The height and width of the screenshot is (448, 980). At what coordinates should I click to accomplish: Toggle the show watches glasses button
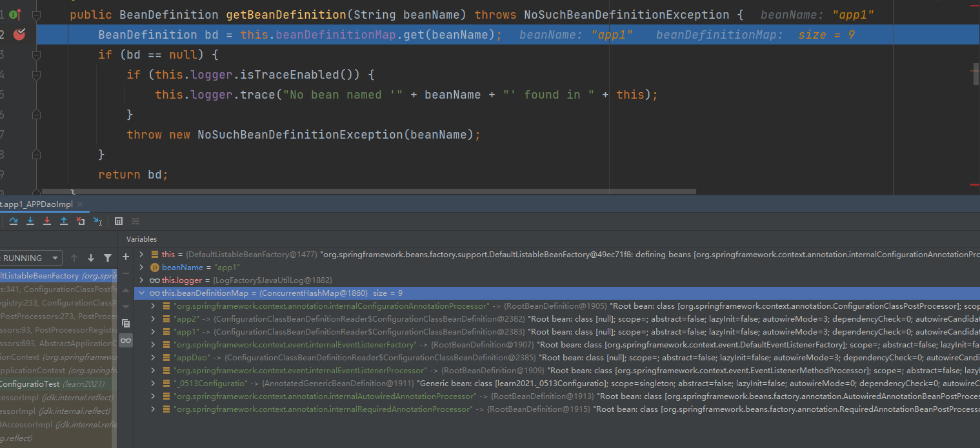tap(126, 340)
